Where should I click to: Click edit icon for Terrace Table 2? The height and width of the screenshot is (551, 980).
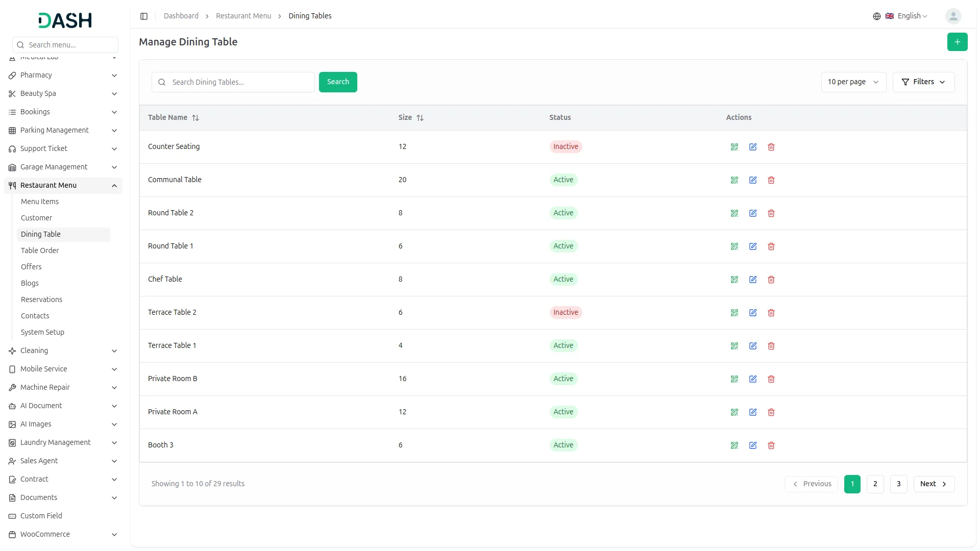pyautogui.click(x=752, y=313)
